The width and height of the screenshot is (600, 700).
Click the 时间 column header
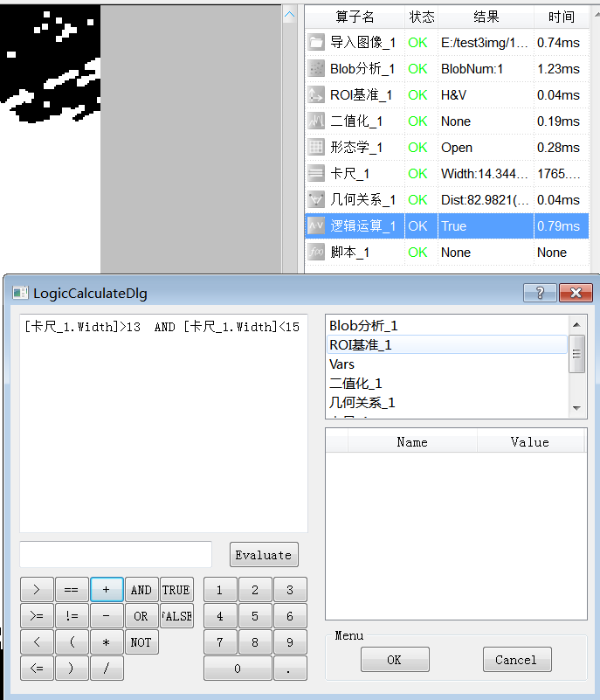[x=562, y=17]
